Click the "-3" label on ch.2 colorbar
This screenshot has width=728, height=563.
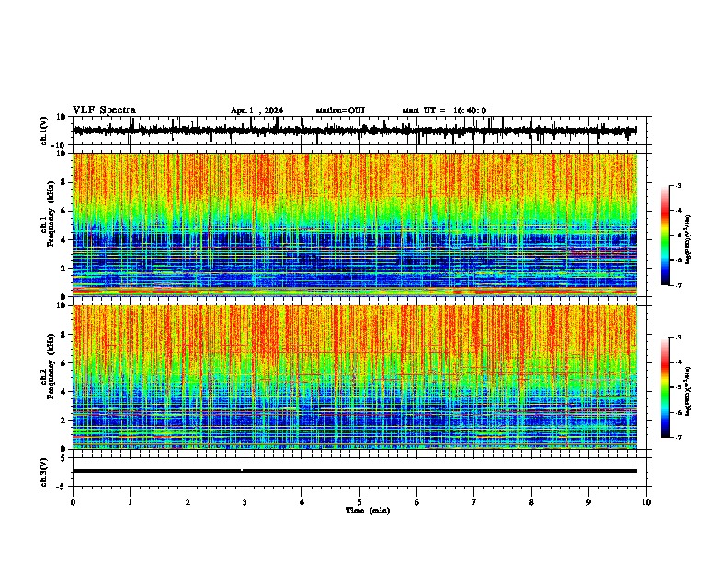point(678,338)
